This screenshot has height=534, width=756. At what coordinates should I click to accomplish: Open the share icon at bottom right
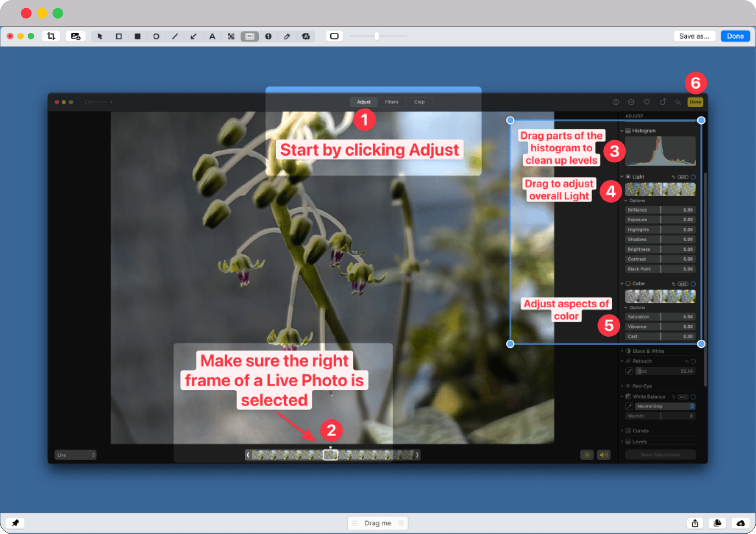695,523
